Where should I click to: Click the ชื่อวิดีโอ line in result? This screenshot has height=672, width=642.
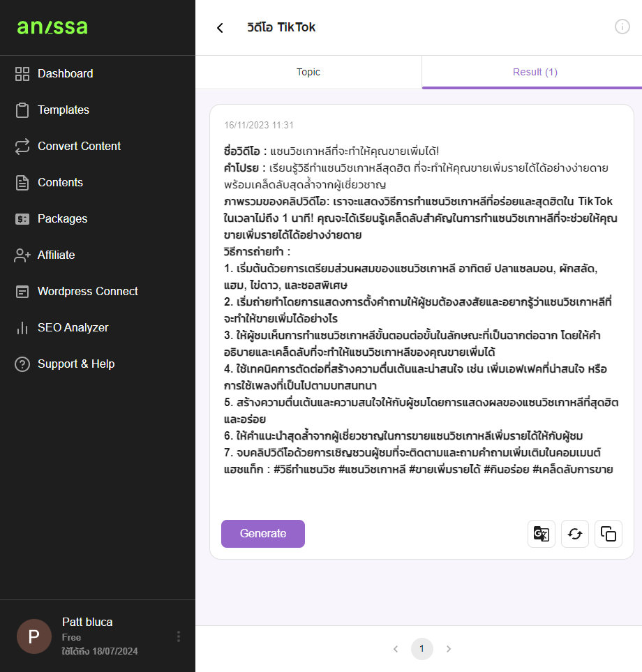[x=331, y=151]
